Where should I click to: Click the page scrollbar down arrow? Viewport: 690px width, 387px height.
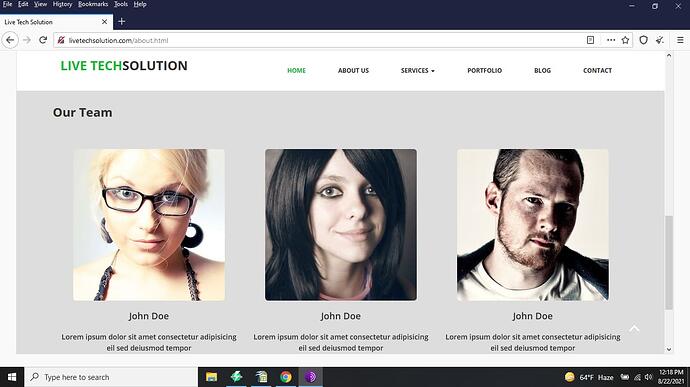coord(669,349)
